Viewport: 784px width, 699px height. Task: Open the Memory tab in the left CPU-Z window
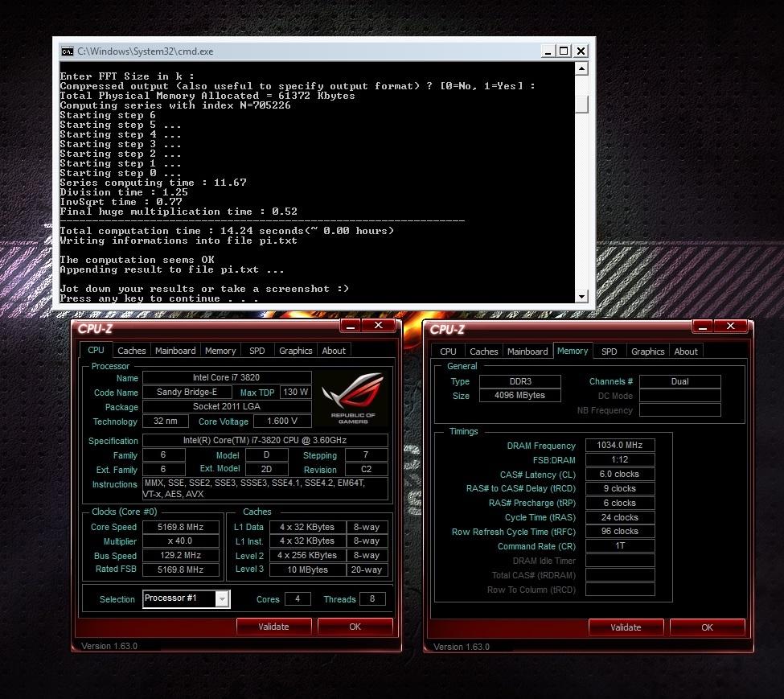tap(220, 351)
